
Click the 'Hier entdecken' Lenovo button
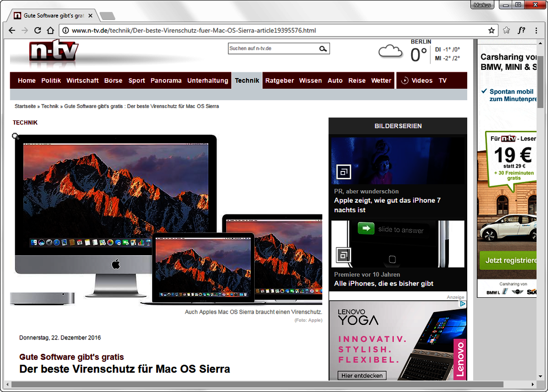click(x=362, y=376)
